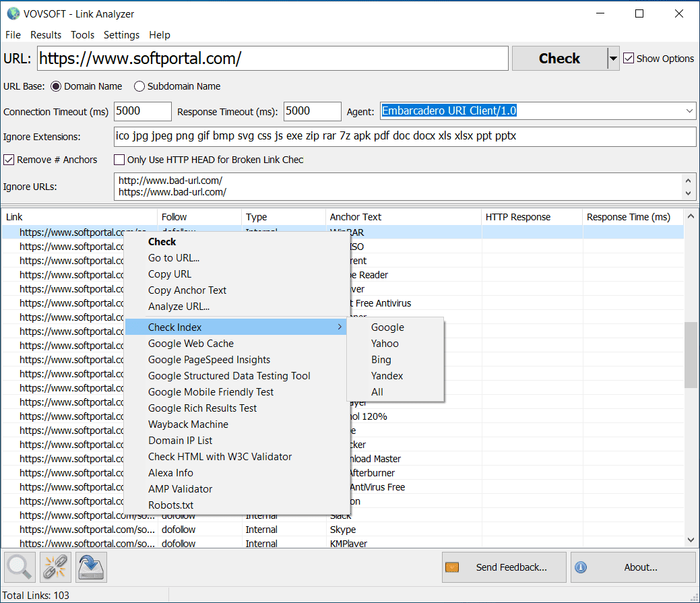700x603 pixels.
Task: Select All in Check Index submenu
Action: pos(395,392)
